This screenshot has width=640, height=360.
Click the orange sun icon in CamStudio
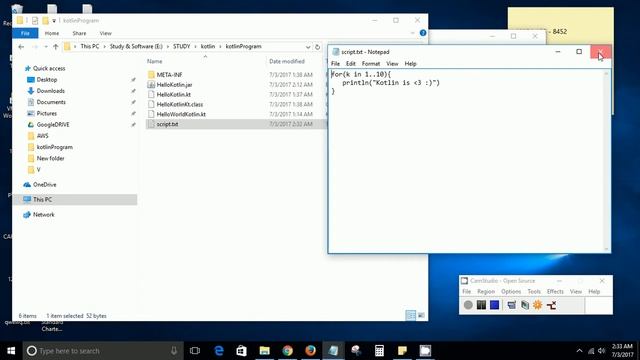[538, 305]
